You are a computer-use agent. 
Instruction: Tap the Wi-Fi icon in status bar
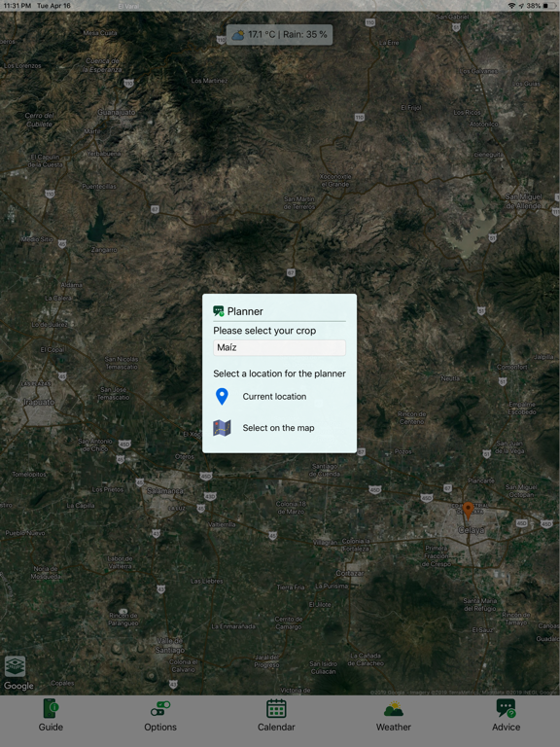coord(511,6)
